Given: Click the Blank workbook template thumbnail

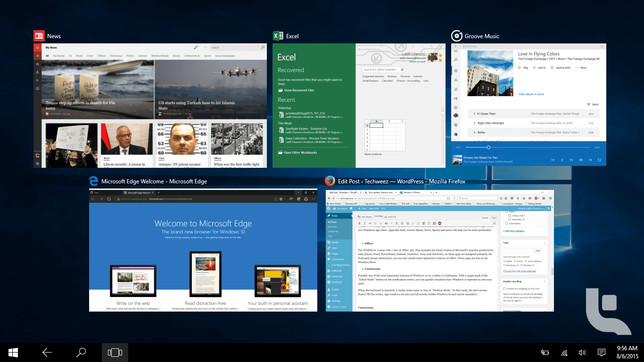Looking at the screenshot, I should point(384,135).
